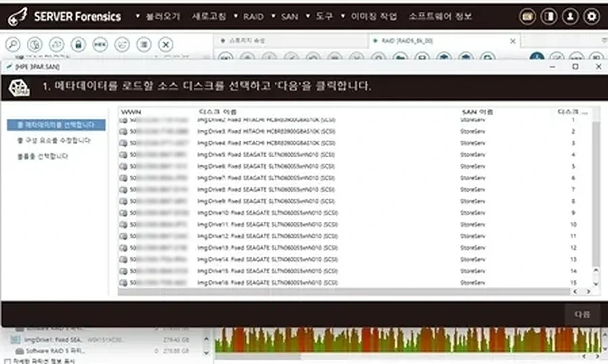The height and width of the screenshot is (364, 608).
Task: Close the RAID [RAID5_8k_00] tab
Action: point(513,41)
